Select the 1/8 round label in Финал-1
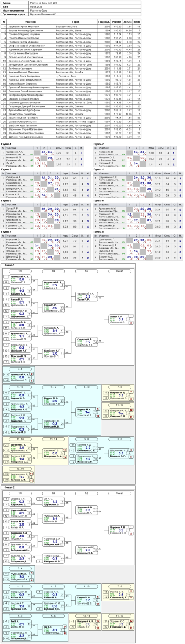Image resolution: width=185 pixels, height=644 pixels. 20,271
